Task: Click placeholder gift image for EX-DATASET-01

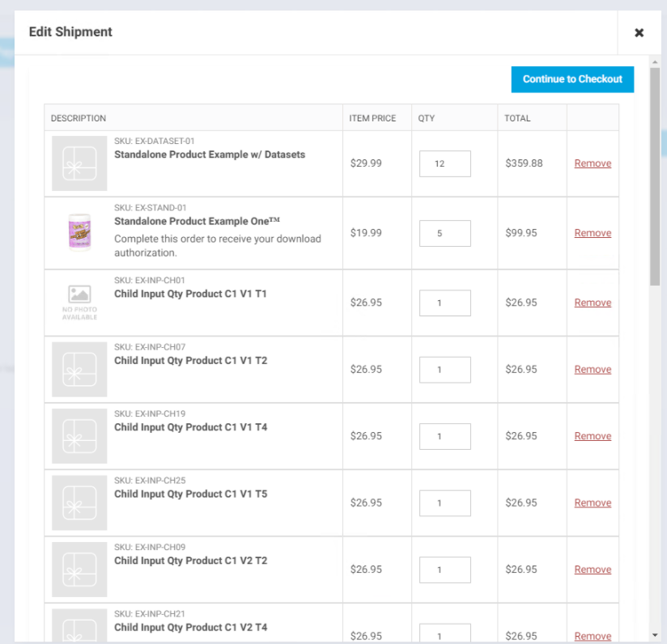Action: (79, 163)
